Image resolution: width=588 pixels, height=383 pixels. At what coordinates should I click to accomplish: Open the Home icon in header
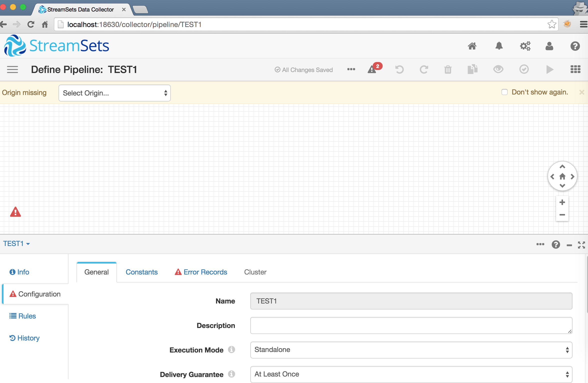pos(472,46)
